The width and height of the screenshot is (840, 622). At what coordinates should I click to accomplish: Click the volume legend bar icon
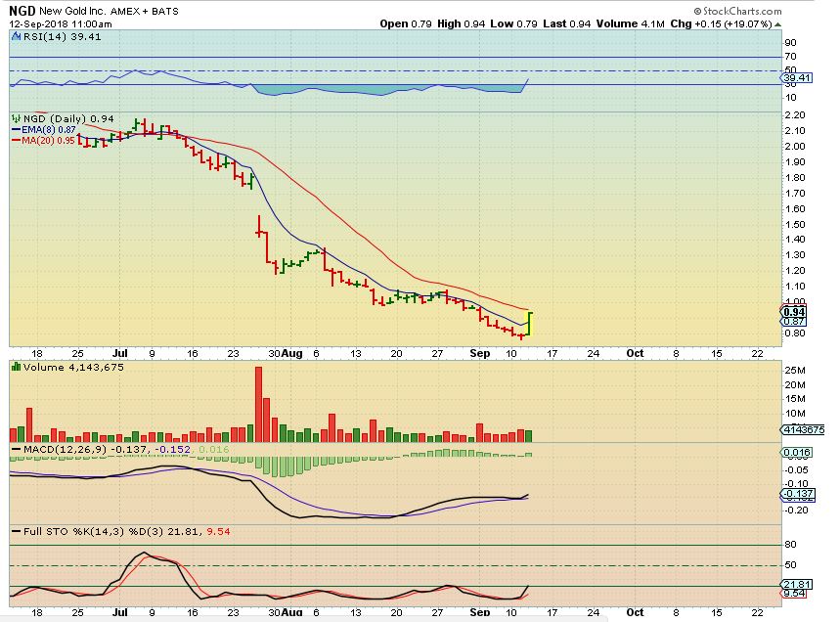[x=16, y=367]
